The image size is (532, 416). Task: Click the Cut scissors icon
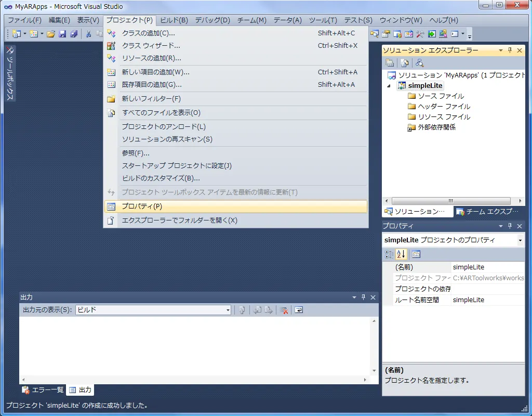click(x=88, y=34)
